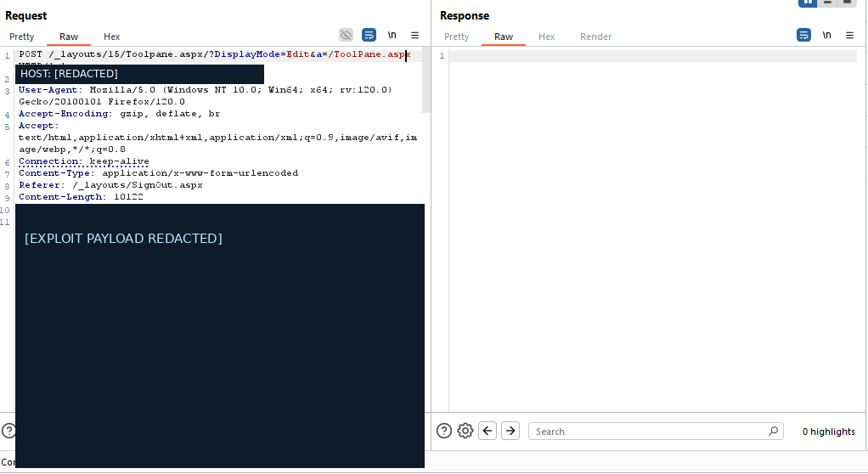The image size is (868, 474).
Task: Go to previous search match in Response
Action: [488, 431]
